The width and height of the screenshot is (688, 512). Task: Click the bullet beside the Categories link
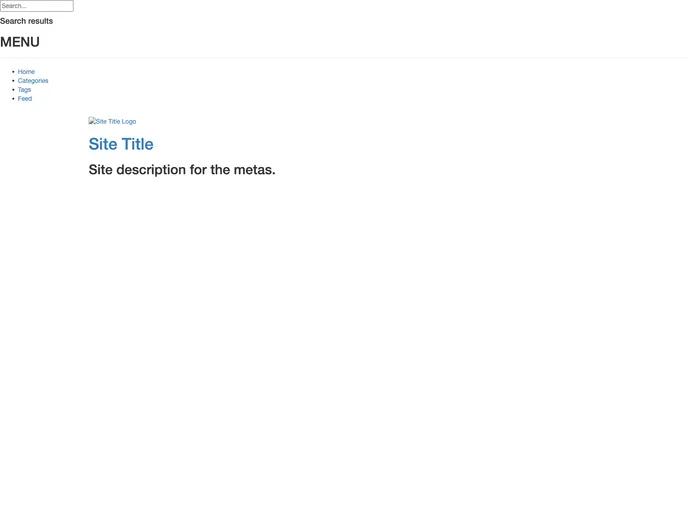[13, 81]
